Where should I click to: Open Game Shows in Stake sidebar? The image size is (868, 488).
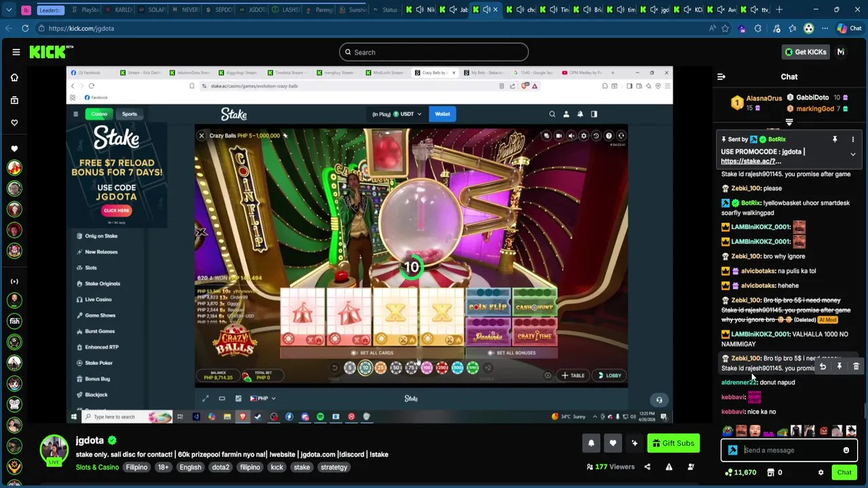coord(100,315)
